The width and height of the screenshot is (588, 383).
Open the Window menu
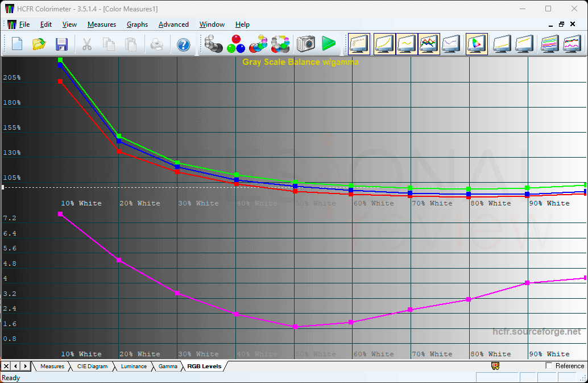(212, 24)
